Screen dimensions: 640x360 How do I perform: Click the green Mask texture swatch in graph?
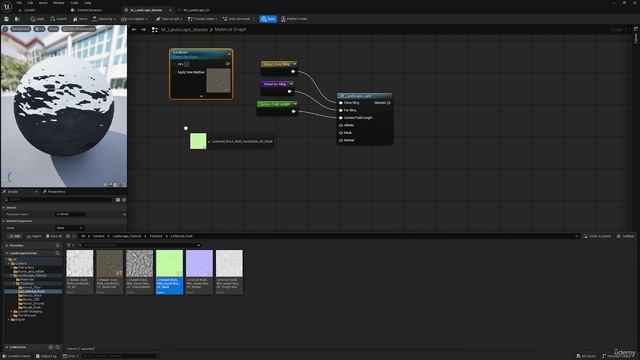tap(198, 141)
